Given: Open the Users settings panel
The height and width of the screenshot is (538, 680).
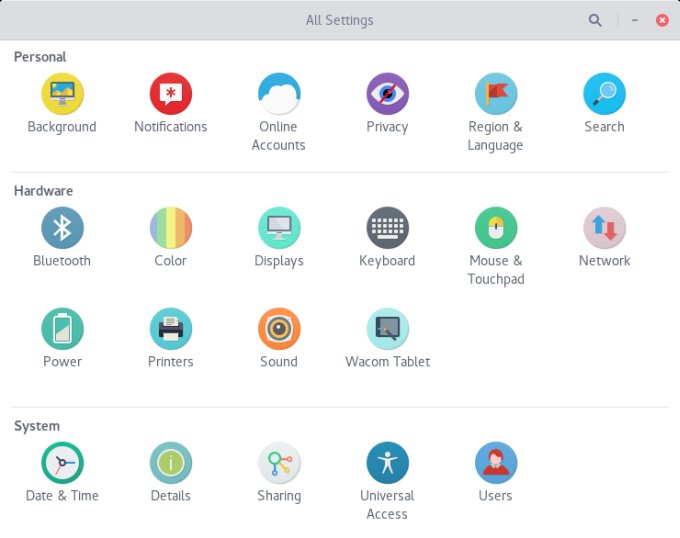Looking at the screenshot, I should click(x=495, y=464).
